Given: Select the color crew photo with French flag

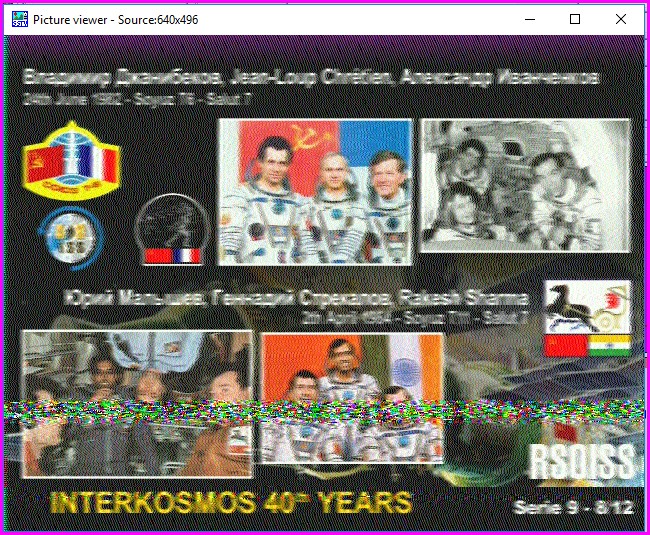Looking at the screenshot, I should pos(315,191).
